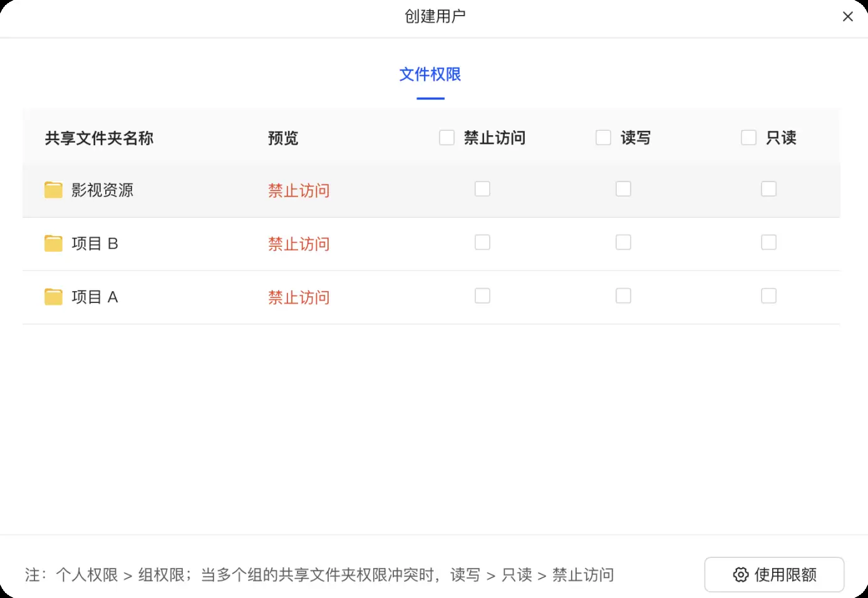The image size is (868, 598).
Task: Enable 读写 for 项目 A
Action: [x=623, y=296]
